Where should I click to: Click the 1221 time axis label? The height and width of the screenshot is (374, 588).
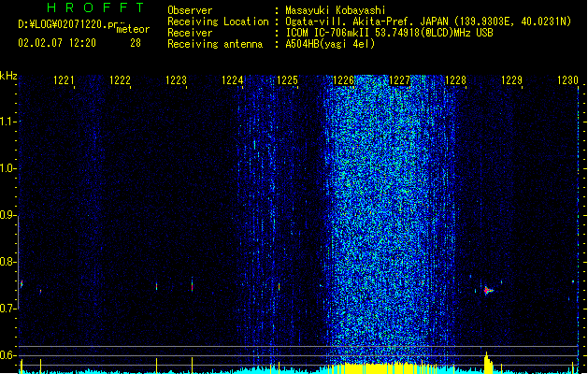coord(64,80)
